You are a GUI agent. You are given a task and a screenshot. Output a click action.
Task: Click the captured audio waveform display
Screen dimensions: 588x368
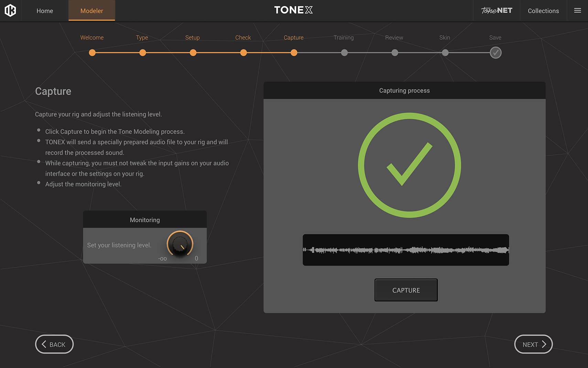pos(405,250)
